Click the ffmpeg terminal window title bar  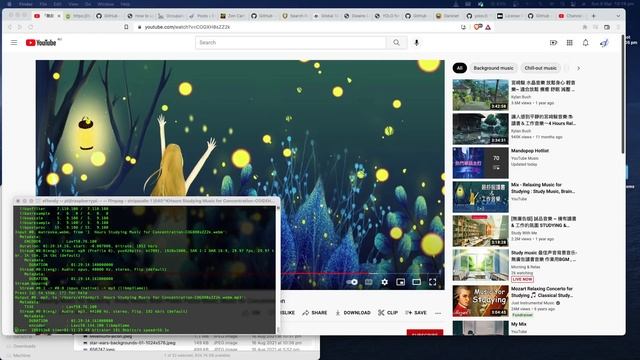pyautogui.click(x=146, y=201)
